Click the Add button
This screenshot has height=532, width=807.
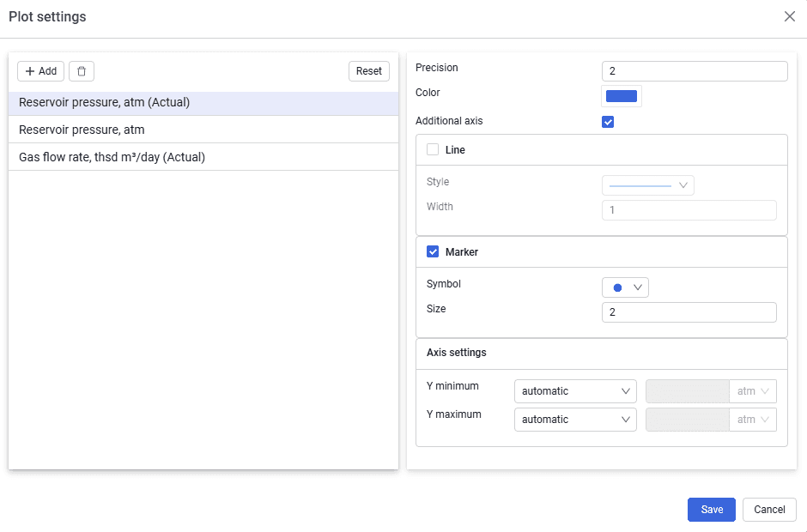[40, 71]
